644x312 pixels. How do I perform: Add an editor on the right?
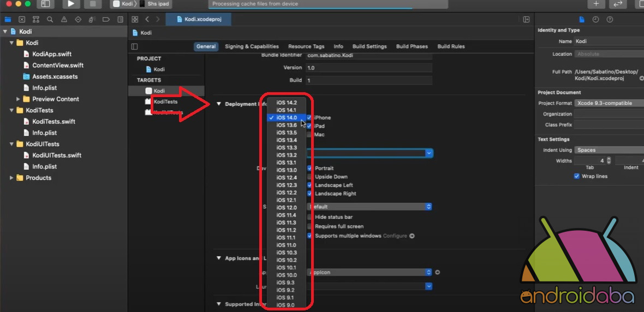click(x=526, y=19)
